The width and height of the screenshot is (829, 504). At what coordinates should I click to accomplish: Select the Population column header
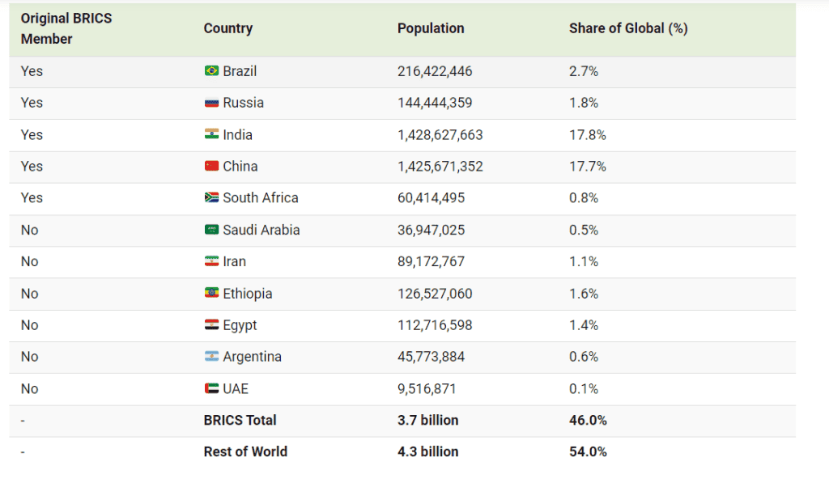click(x=431, y=28)
